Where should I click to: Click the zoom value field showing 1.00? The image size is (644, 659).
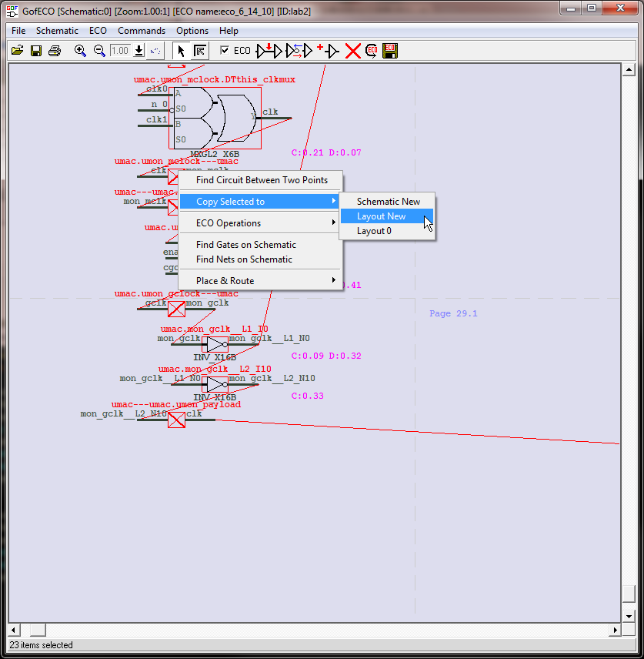pyautogui.click(x=119, y=51)
